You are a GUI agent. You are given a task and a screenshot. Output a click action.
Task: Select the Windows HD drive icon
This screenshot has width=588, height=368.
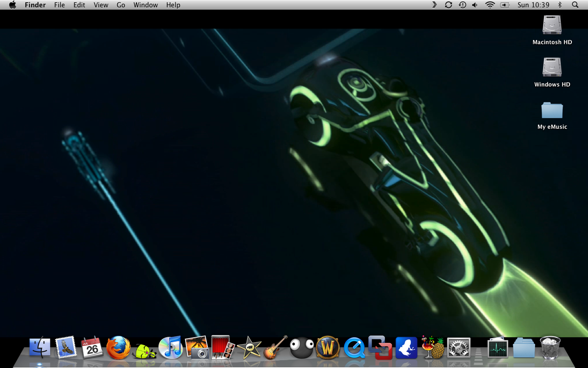pyautogui.click(x=552, y=67)
